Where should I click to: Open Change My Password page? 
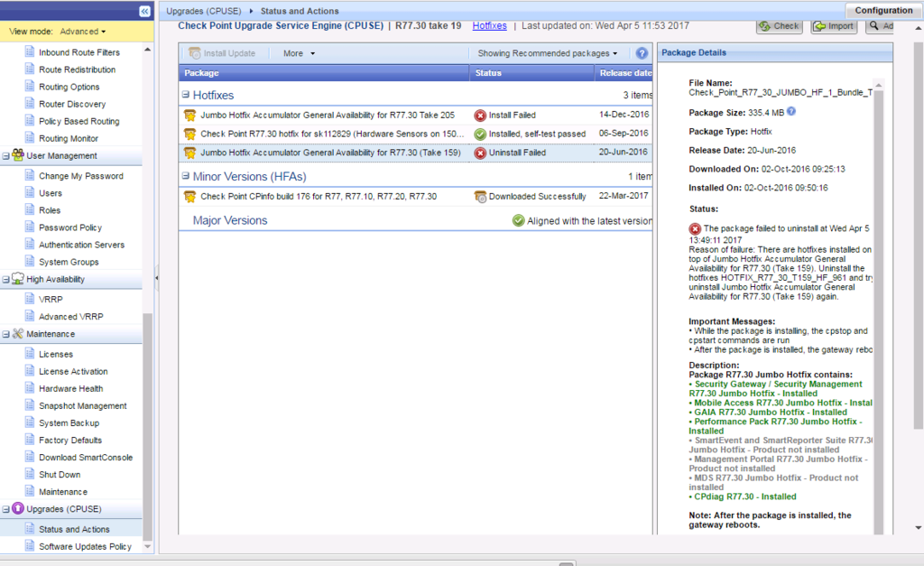point(80,176)
